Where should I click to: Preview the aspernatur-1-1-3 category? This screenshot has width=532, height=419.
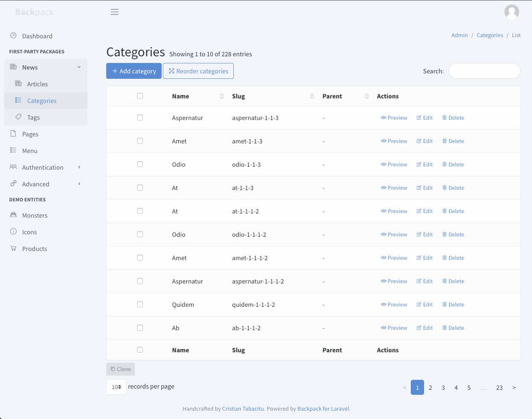394,118
